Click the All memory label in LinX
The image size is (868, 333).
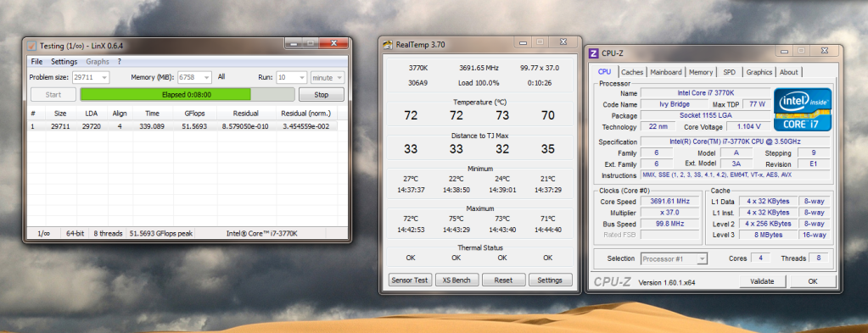(x=221, y=77)
